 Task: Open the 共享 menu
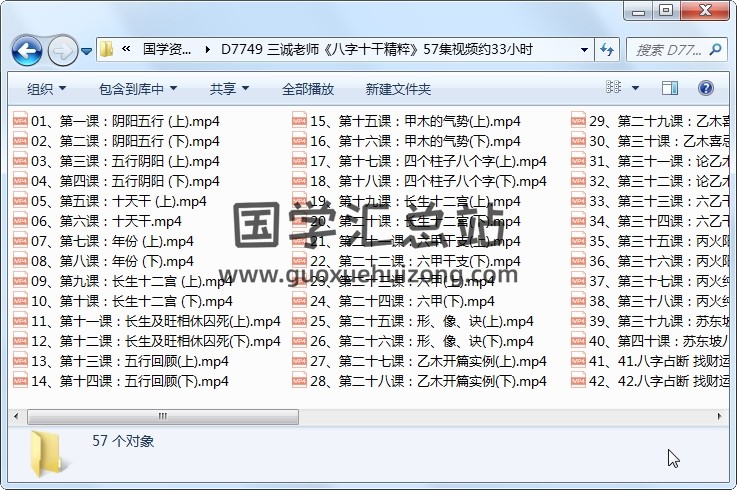[x=229, y=88]
